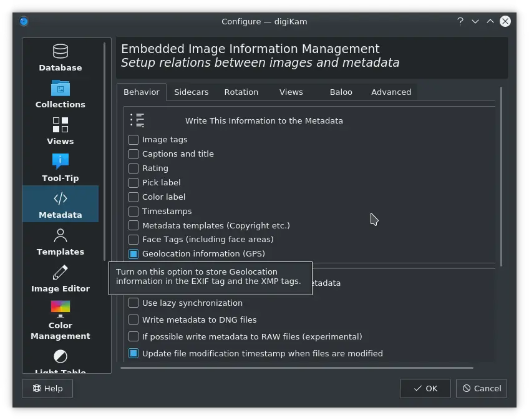
Task: Select the Tool-Tip sidebar icon
Action: (60, 161)
